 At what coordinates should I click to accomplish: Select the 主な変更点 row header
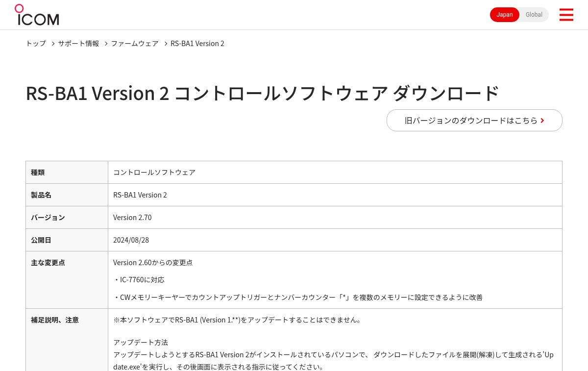point(67,280)
